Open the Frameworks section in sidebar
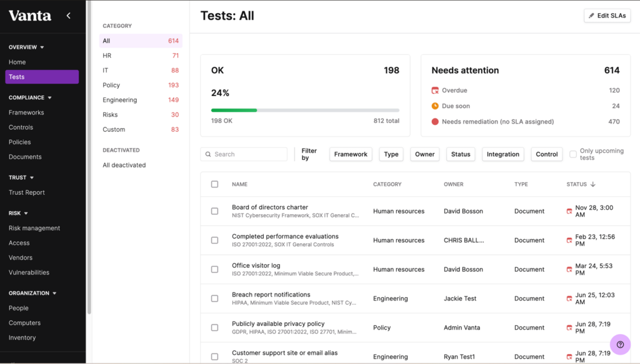640x364 pixels. pos(27,112)
